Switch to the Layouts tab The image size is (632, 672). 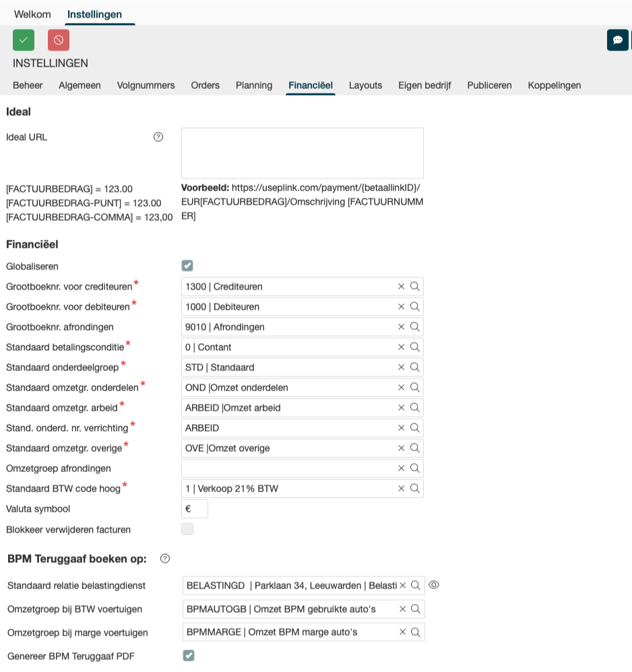point(365,86)
